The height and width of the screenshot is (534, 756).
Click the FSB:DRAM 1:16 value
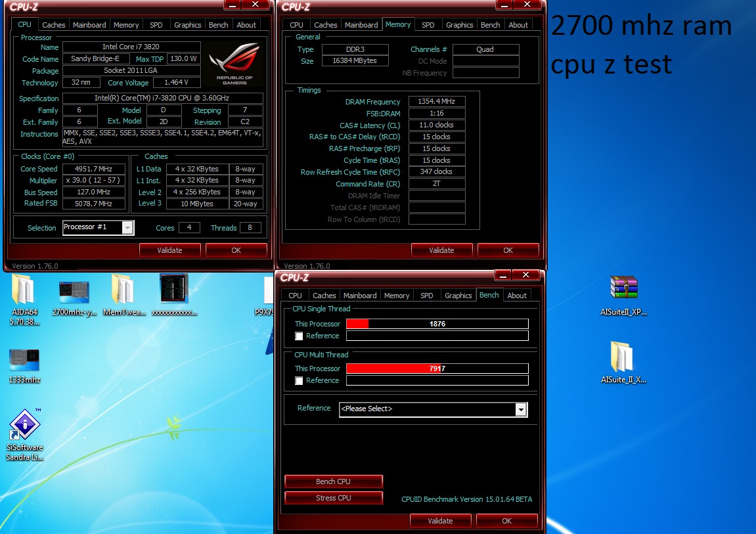pos(436,113)
